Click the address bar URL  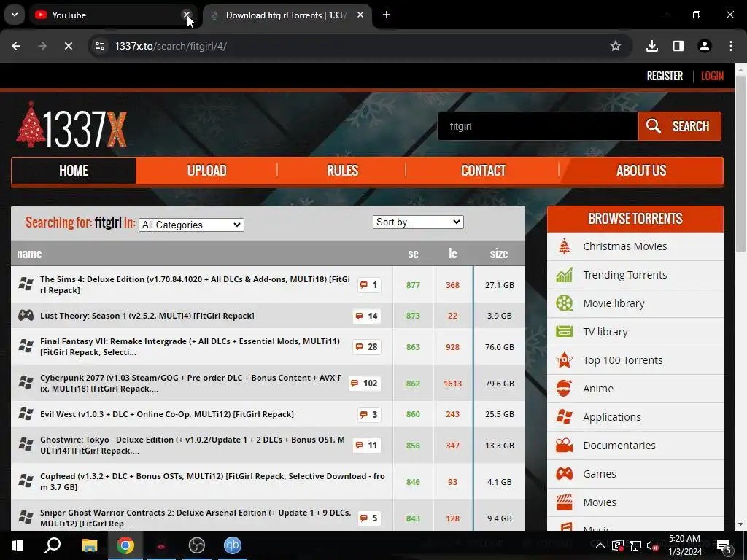pyautogui.click(x=170, y=46)
